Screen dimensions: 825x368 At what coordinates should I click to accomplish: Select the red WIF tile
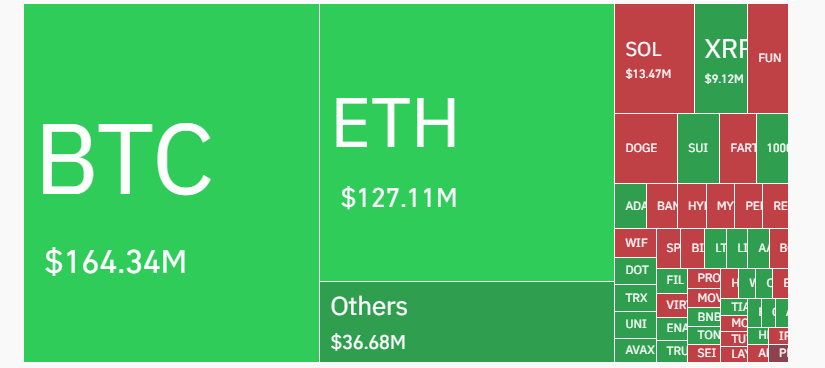pos(636,243)
